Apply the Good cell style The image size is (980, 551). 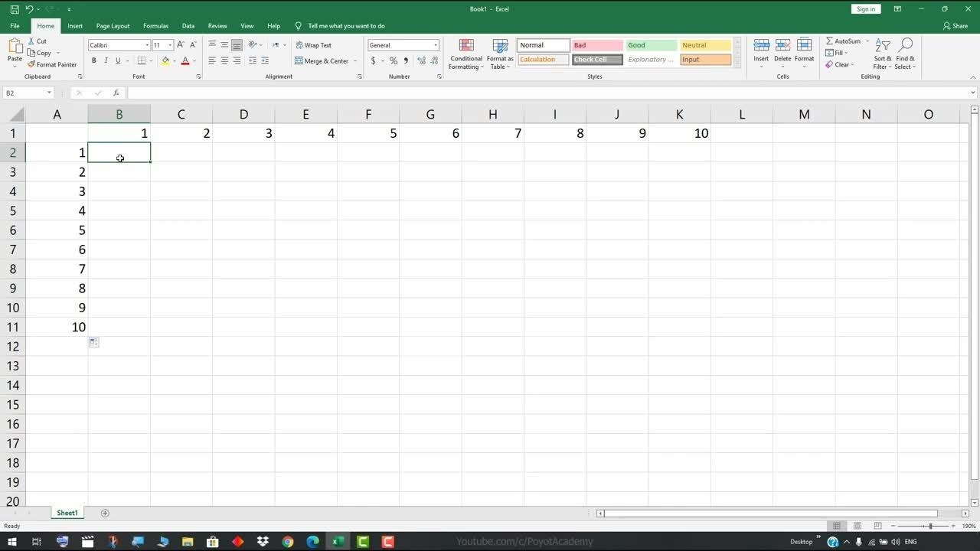point(651,45)
